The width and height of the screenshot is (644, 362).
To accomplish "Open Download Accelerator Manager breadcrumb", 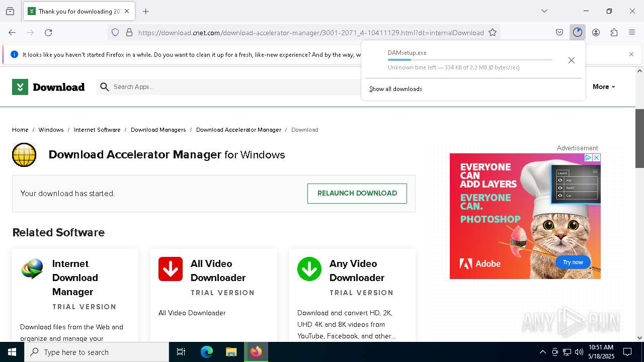I will click(x=238, y=130).
